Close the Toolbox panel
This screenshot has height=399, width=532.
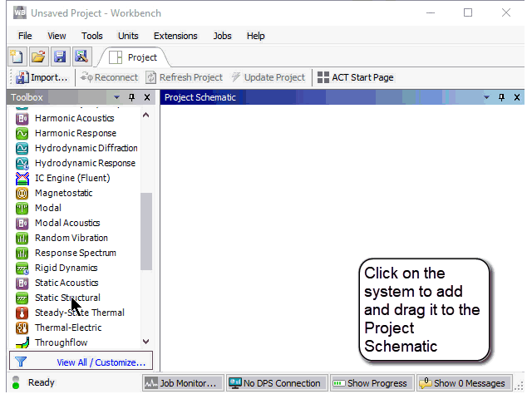click(x=146, y=97)
